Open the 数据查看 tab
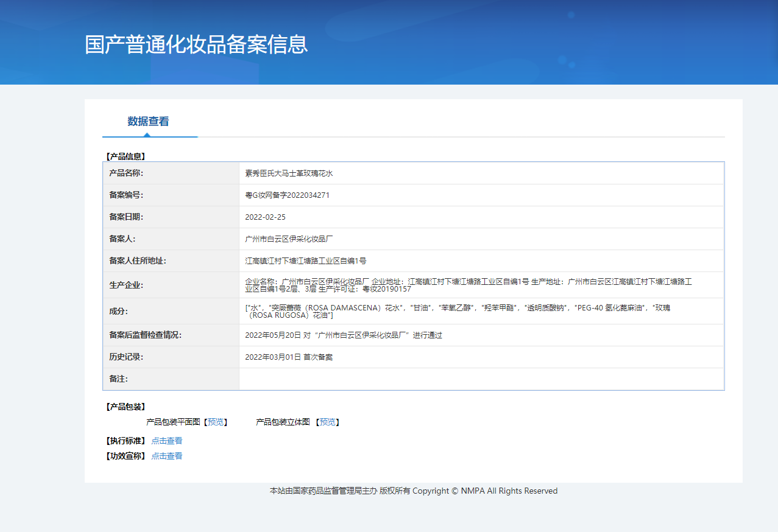 (147, 122)
